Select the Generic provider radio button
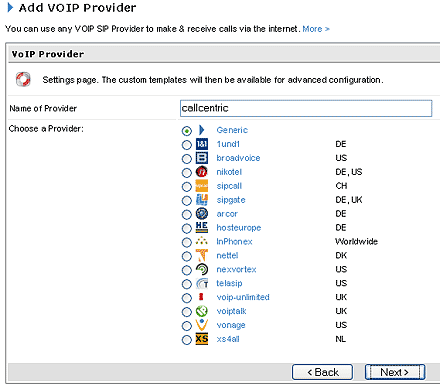Image resolution: width=440 pixels, height=386 pixels. (187, 131)
